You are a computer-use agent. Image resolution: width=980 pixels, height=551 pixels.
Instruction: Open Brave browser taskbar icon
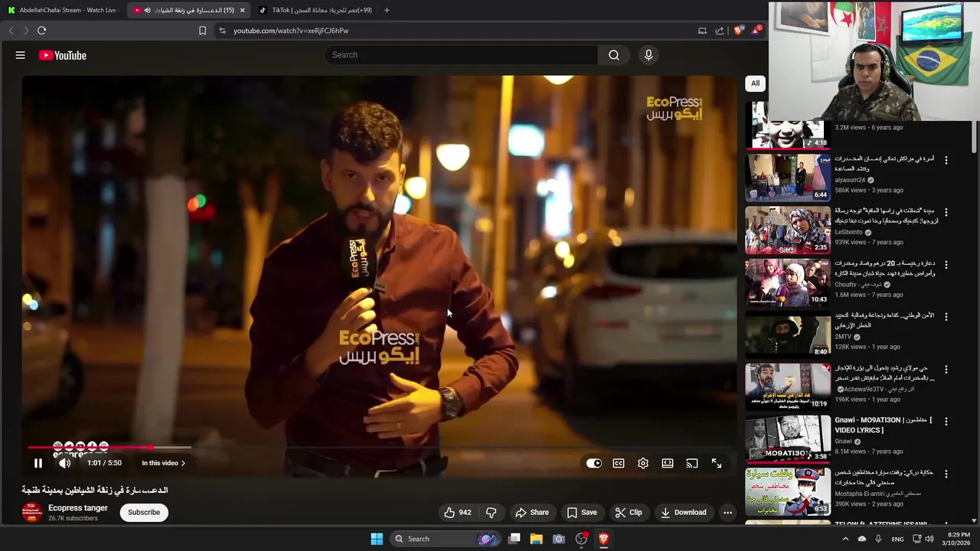[x=603, y=539]
